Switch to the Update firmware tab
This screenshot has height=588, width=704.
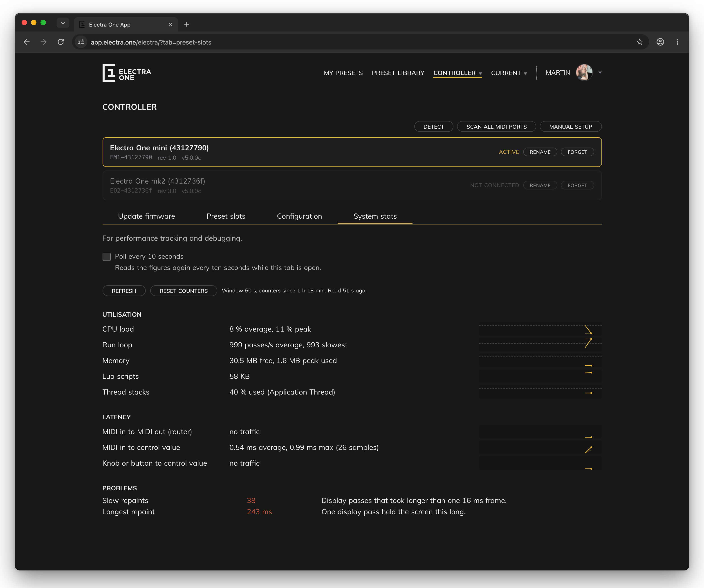[x=146, y=216]
